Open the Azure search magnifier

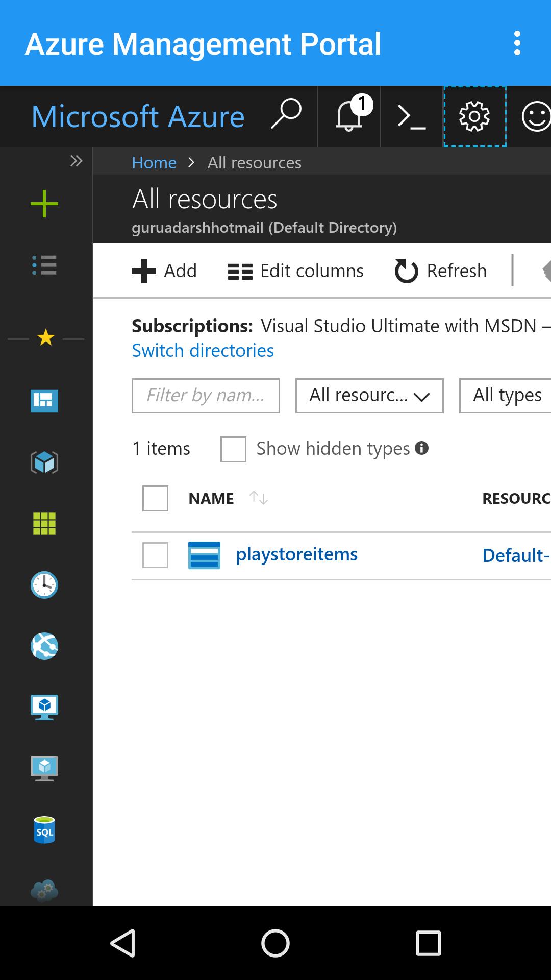click(x=286, y=114)
